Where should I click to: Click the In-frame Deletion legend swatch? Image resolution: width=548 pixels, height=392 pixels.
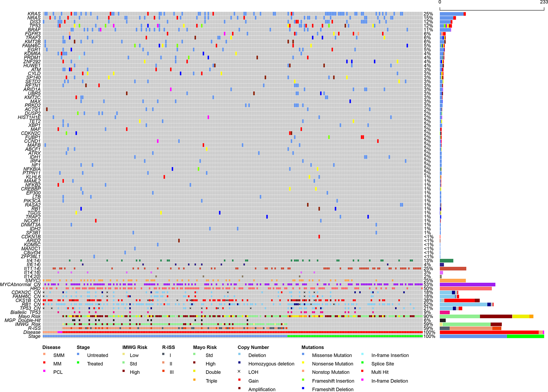tap(362, 379)
